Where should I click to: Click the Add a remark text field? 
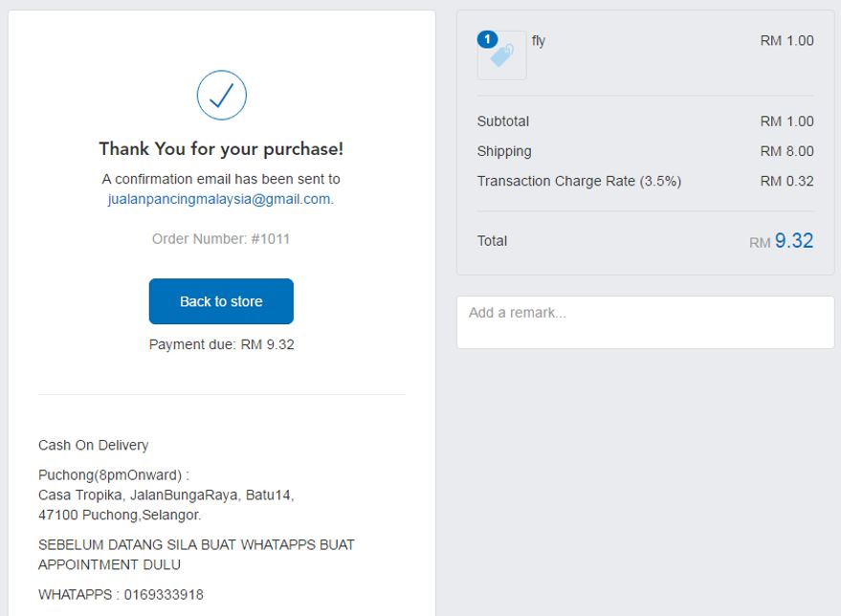645,322
